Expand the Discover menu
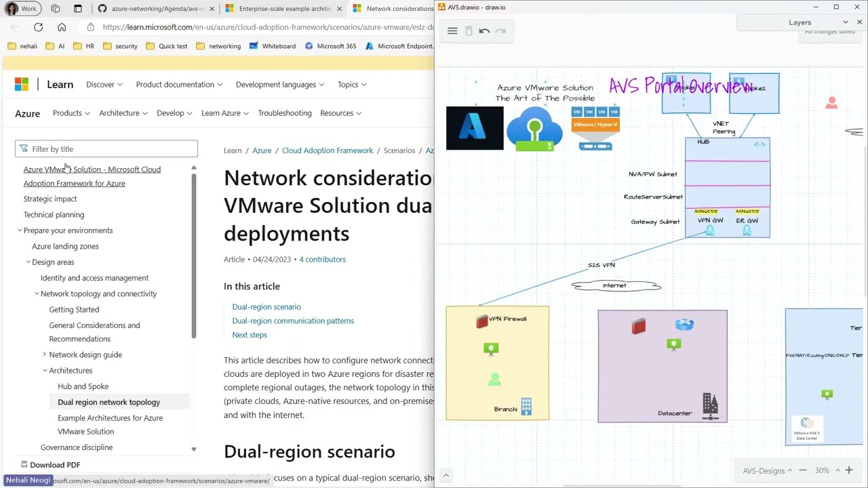The width and height of the screenshot is (868, 488). [104, 85]
